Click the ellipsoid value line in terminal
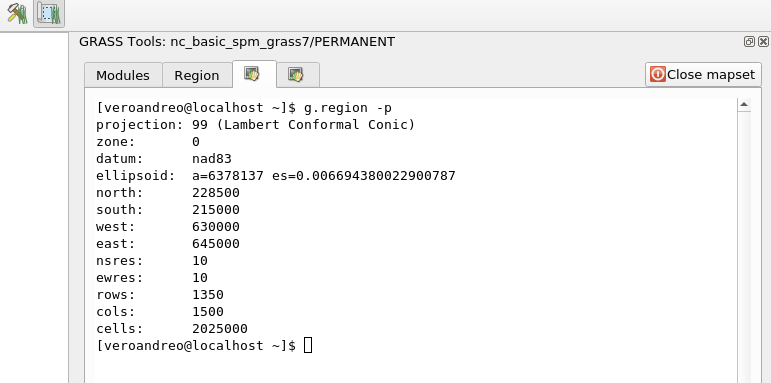The height and width of the screenshot is (383, 771). coord(276,176)
